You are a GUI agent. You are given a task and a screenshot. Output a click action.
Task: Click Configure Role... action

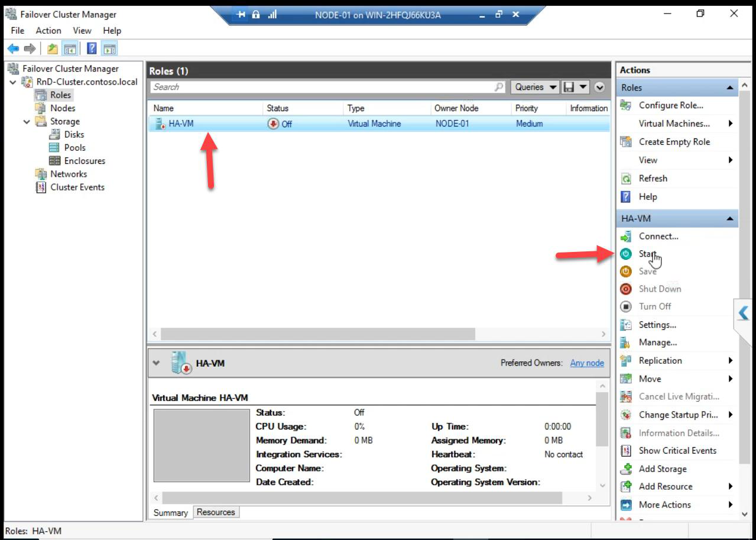point(671,105)
